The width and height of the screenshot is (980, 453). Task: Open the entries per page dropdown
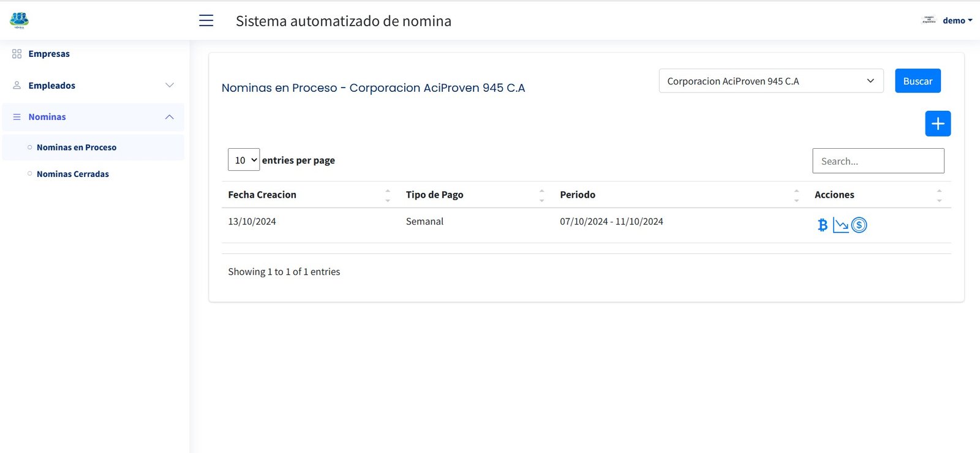click(x=244, y=160)
